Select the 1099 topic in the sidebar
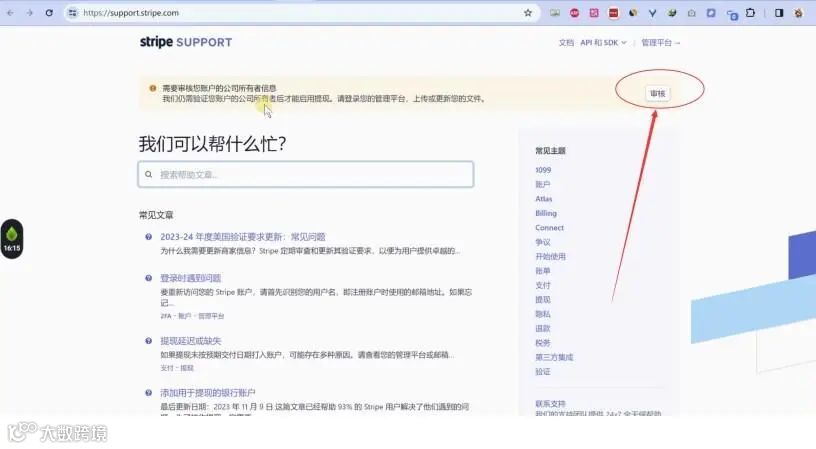 coord(543,170)
